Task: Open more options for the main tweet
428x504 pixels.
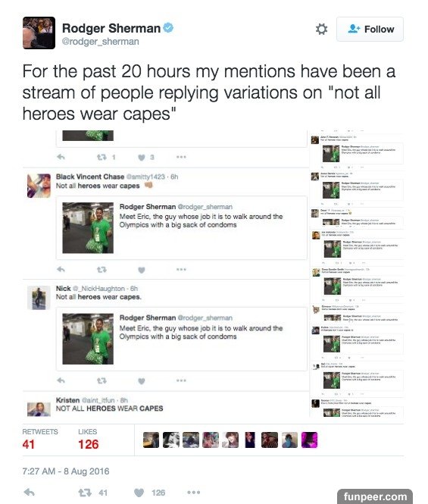Action: click(194, 492)
